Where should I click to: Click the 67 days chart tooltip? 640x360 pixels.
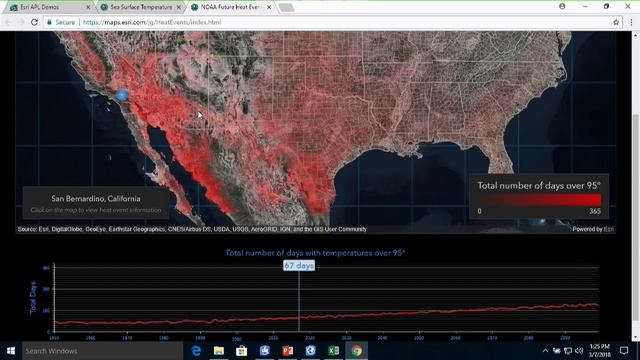(x=299, y=265)
